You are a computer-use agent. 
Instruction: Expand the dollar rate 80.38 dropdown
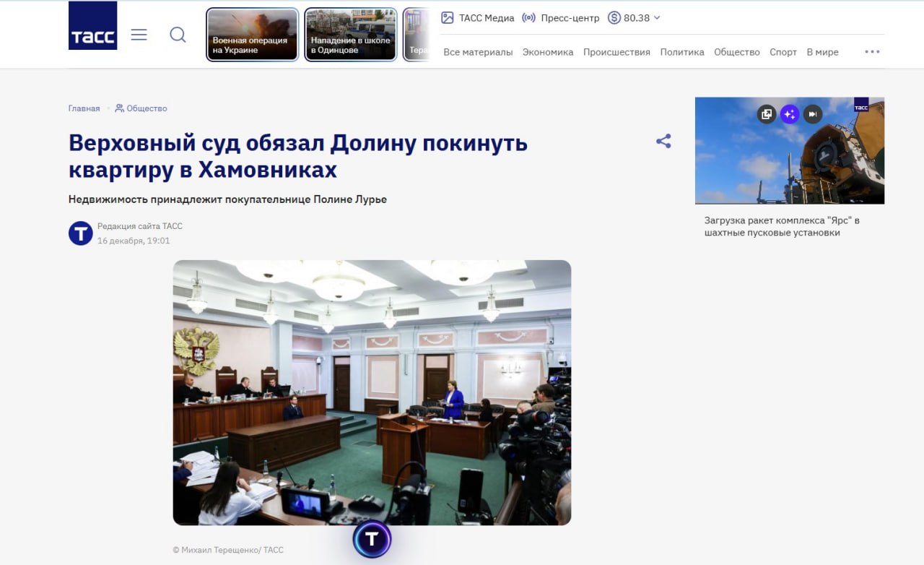coord(634,18)
